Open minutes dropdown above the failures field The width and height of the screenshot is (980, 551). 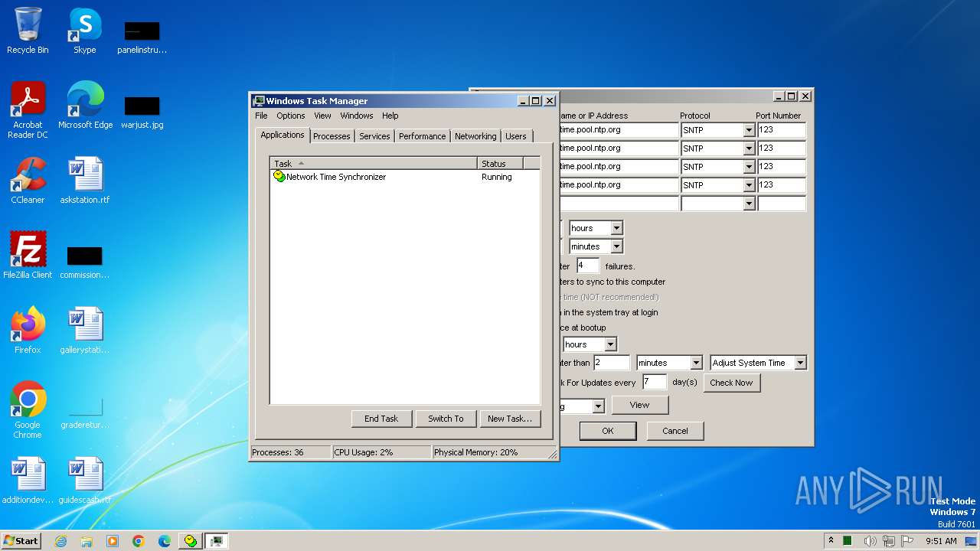(616, 246)
